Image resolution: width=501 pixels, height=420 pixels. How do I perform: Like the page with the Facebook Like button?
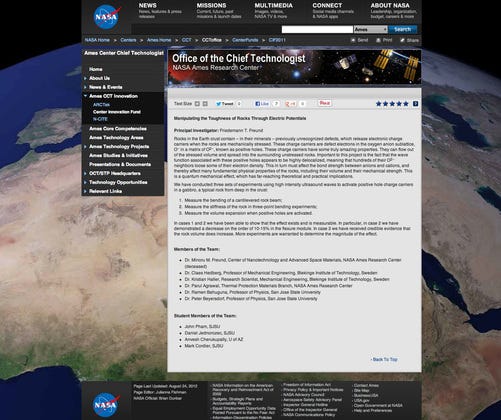click(x=262, y=104)
